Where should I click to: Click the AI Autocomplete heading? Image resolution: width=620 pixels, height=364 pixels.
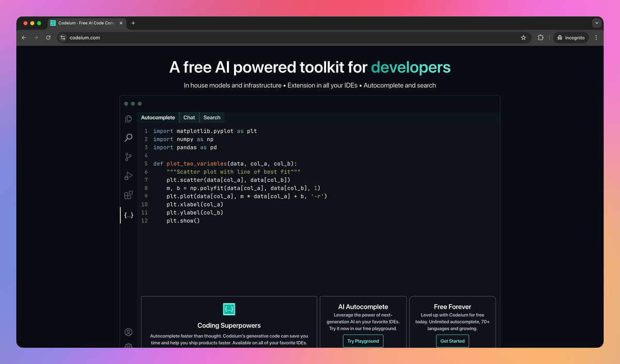[x=363, y=307]
